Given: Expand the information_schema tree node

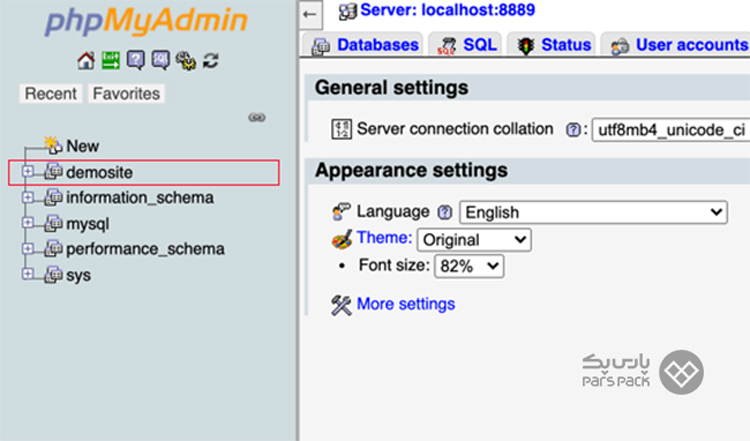Looking at the screenshot, I should click(x=28, y=197).
